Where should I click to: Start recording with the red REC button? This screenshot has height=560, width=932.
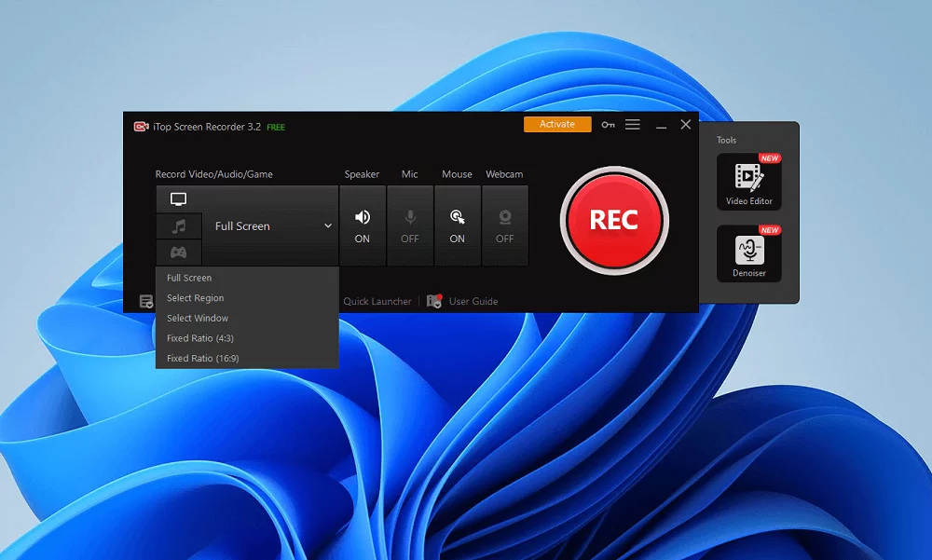(x=614, y=221)
